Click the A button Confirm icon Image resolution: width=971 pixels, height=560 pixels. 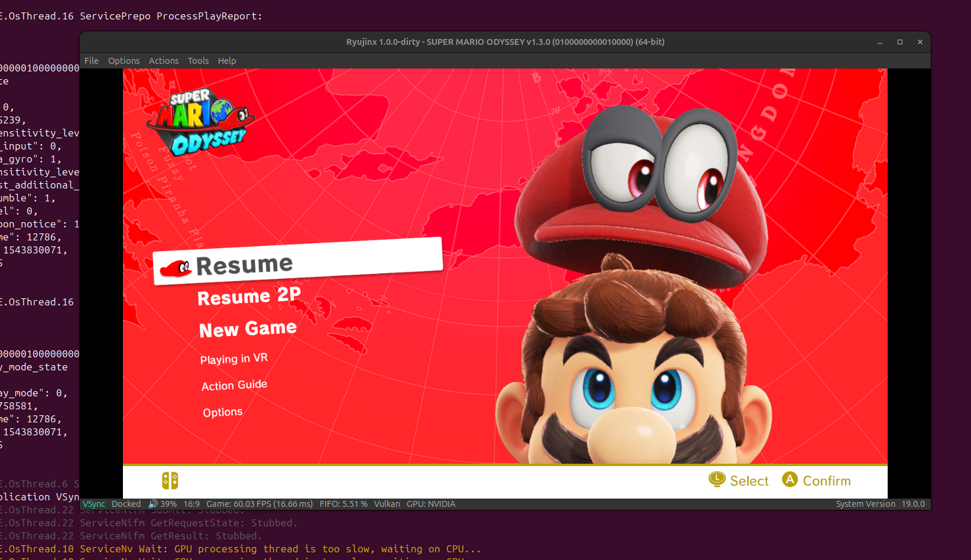click(790, 479)
